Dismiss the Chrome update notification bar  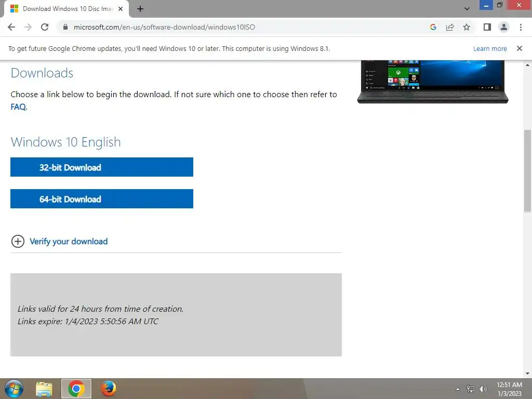pyautogui.click(x=520, y=48)
